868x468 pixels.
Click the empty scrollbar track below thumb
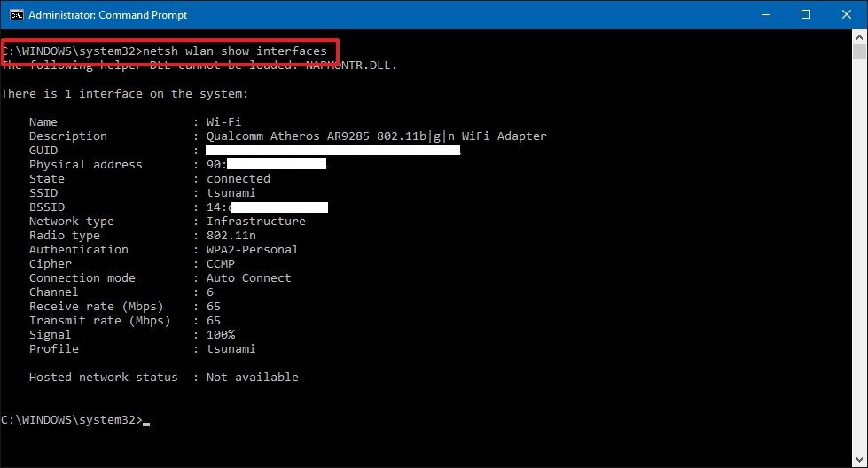pos(859,254)
